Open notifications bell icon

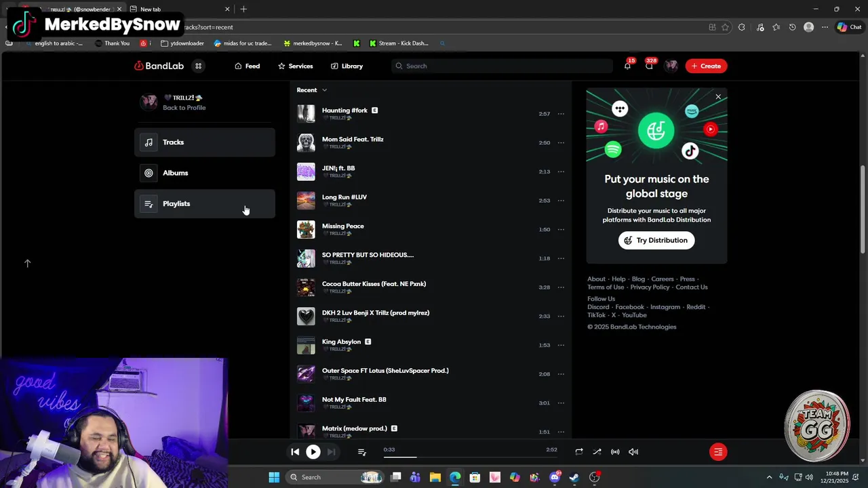point(627,66)
